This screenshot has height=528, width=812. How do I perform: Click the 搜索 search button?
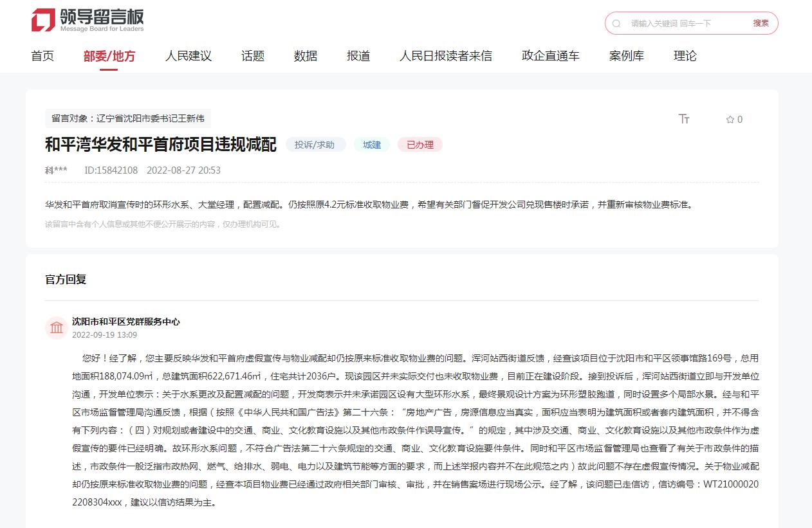(x=760, y=23)
